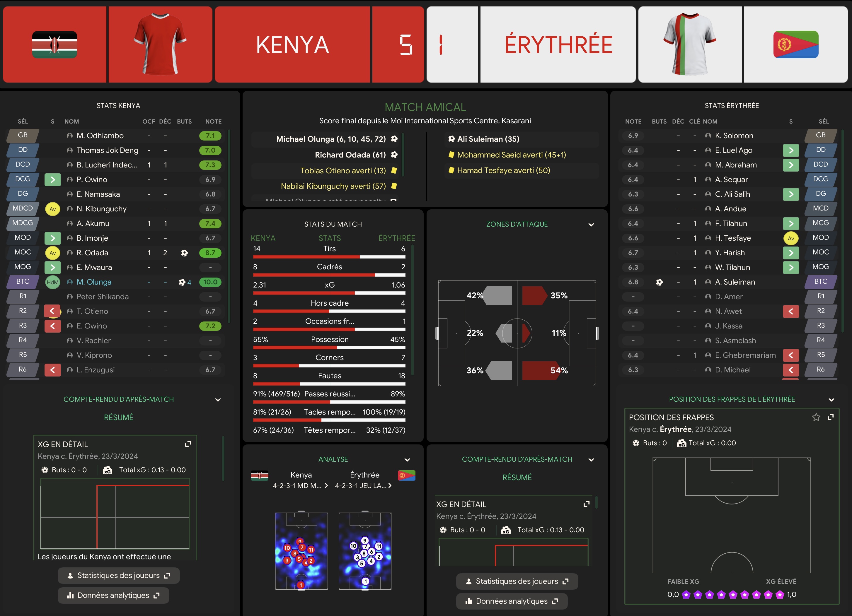
Task: Click the red Kenya jersey image
Action: 160,44
